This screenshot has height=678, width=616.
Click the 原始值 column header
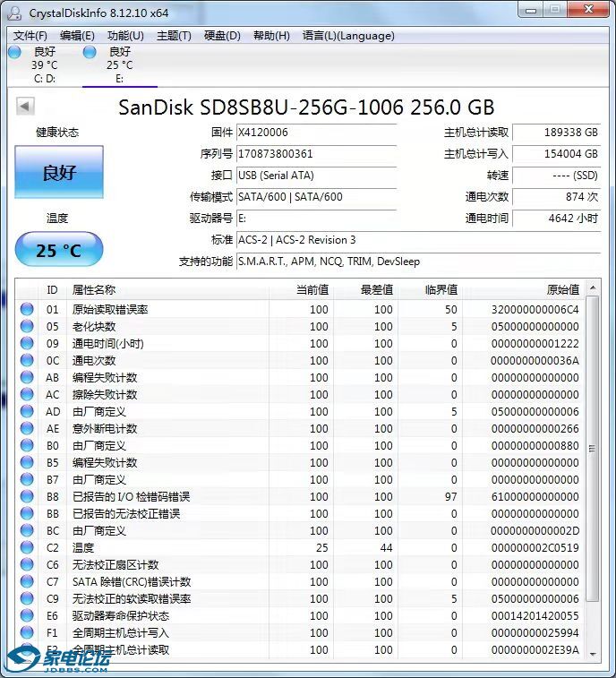(524, 289)
